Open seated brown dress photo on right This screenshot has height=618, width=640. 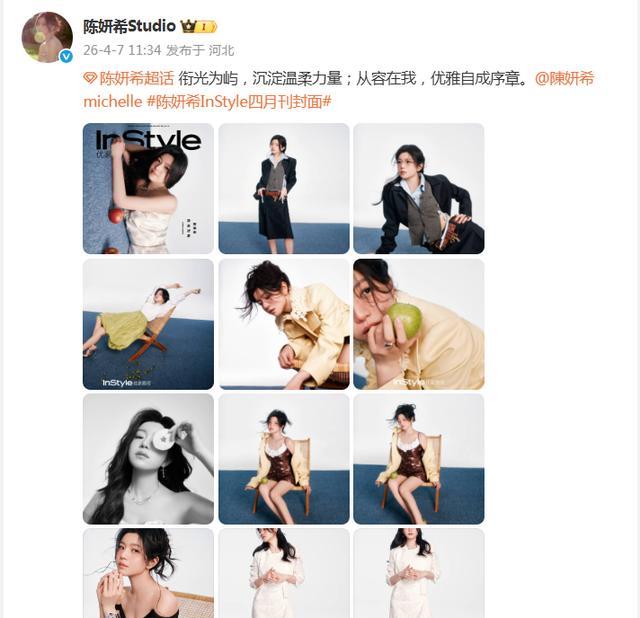pyautogui.click(x=419, y=459)
